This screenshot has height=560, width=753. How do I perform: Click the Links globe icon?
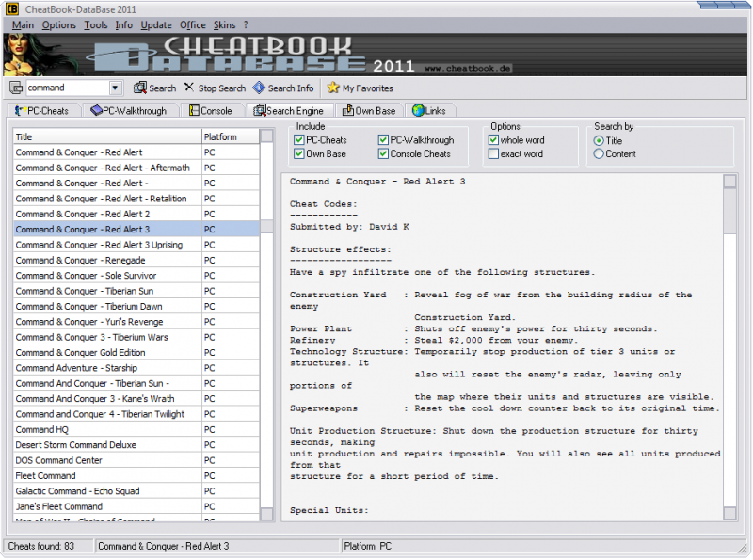point(418,110)
